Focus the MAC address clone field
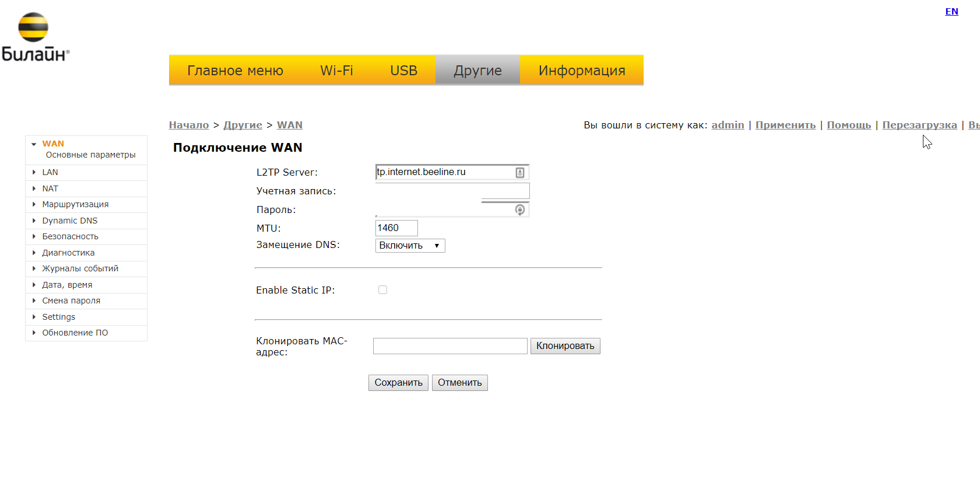 click(450, 346)
